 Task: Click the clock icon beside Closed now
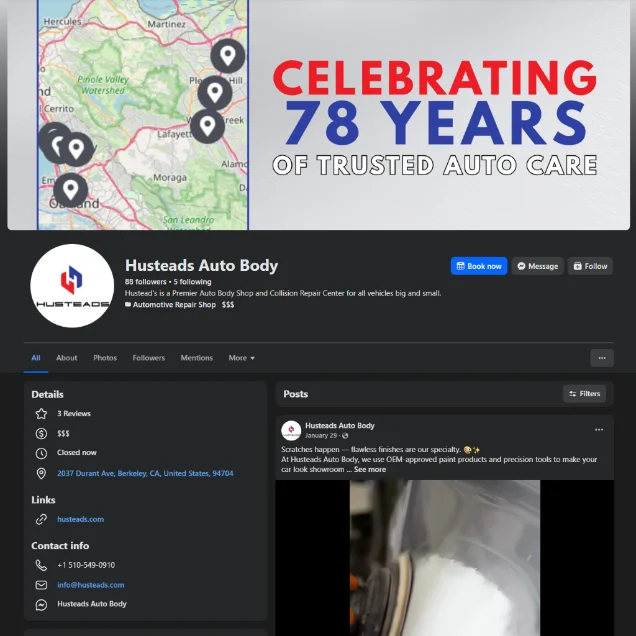click(x=41, y=453)
